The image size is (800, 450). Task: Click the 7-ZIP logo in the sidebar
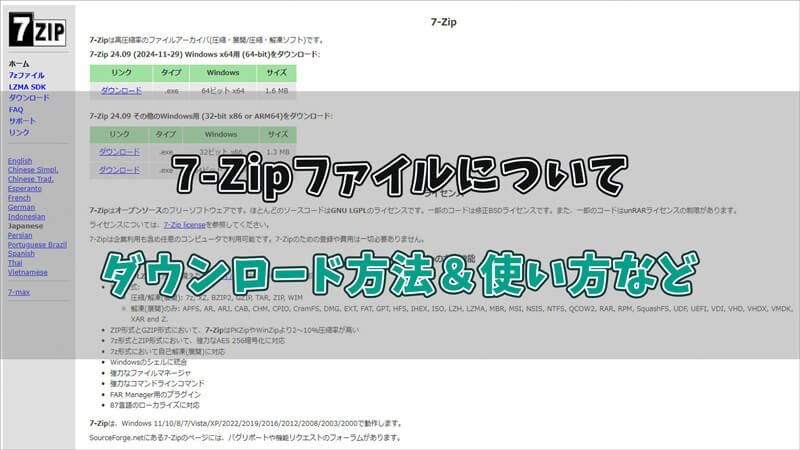pos(37,30)
